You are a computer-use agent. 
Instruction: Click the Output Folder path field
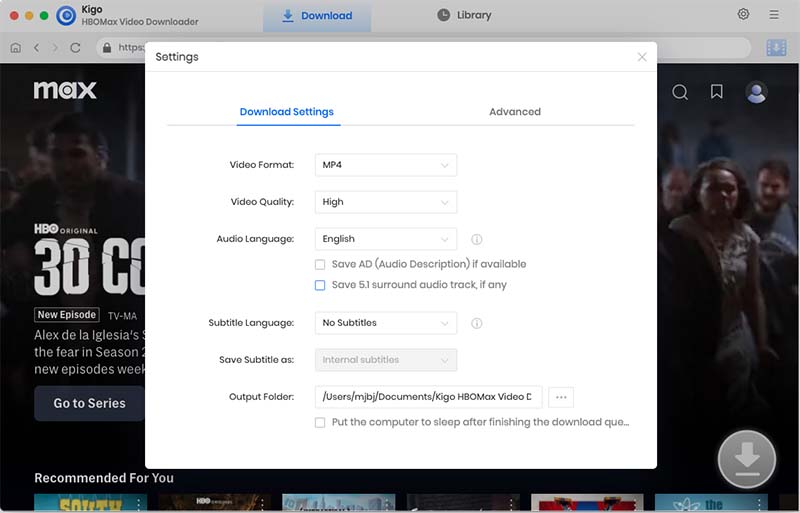pos(428,397)
